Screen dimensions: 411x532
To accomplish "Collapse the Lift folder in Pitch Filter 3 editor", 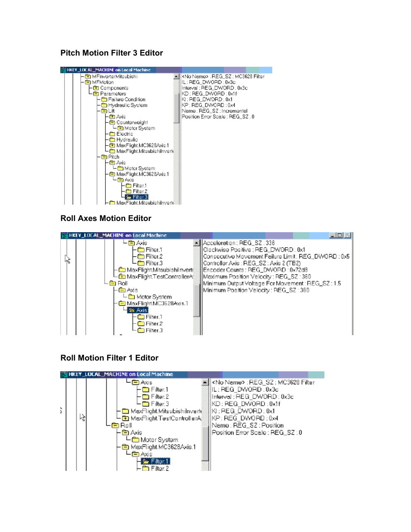I will click(104, 111).
